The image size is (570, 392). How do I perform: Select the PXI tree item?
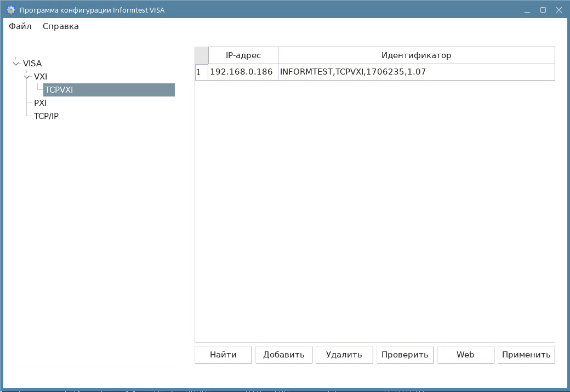click(x=41, y=103)
